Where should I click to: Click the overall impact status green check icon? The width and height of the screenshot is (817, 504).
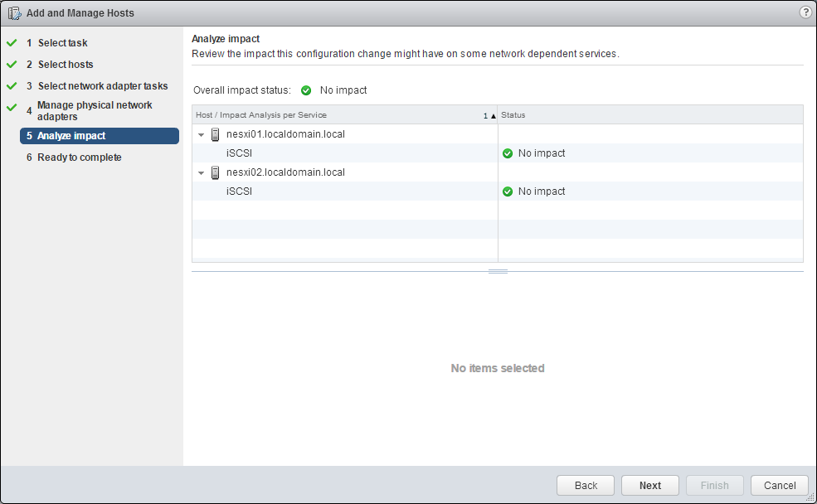click(306, 90)
